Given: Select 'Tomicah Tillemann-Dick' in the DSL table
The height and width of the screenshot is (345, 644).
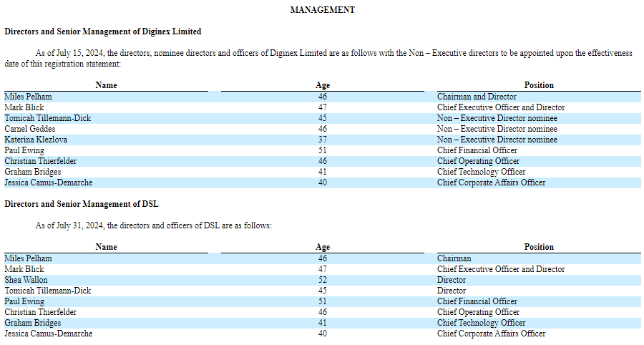Looking at the screenshot, I should [48, 291].
